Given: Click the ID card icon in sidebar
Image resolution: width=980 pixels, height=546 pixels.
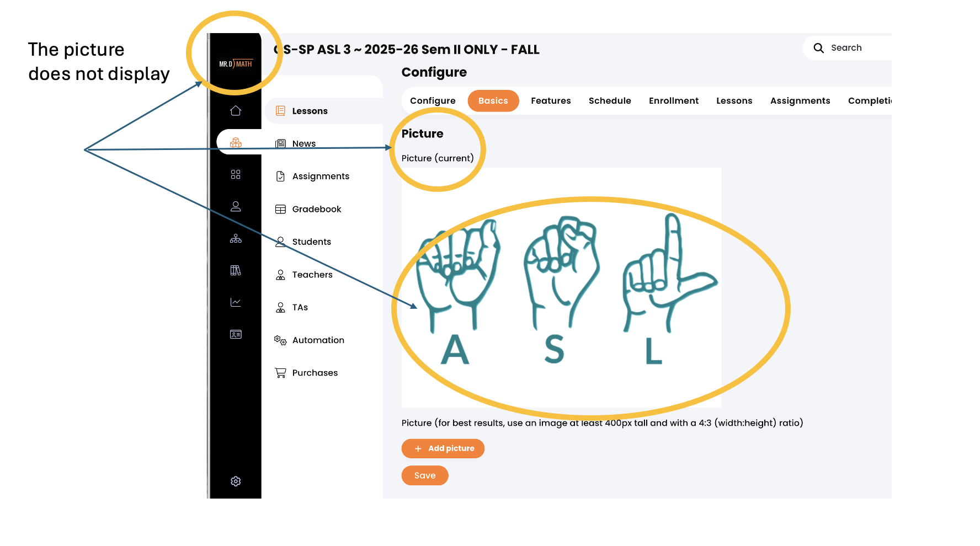Looking at the screenshot, I should click(236, 334).
